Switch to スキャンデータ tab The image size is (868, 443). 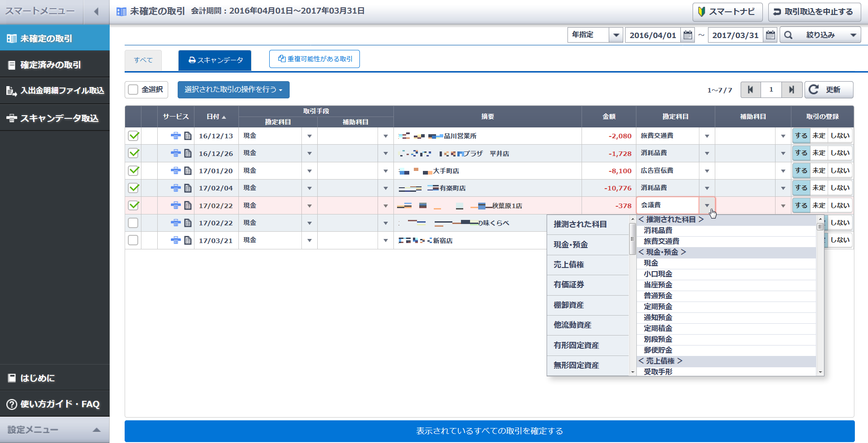tap(215, 60)
